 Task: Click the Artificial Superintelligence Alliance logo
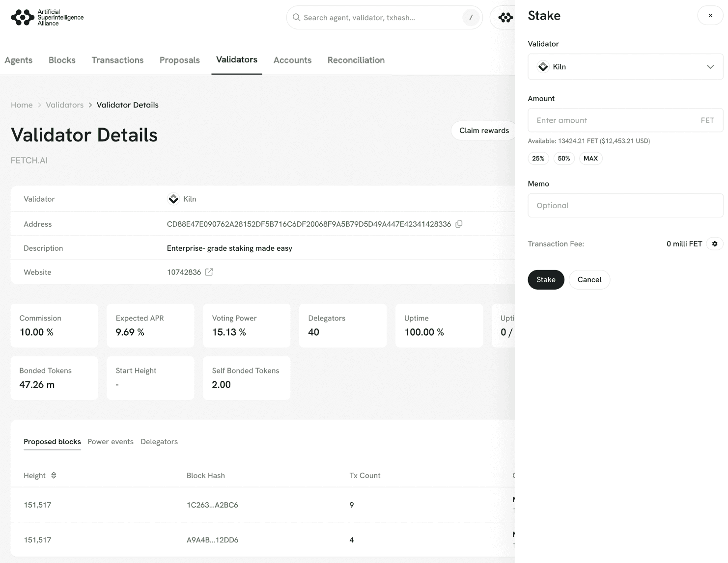coord(47,18)
